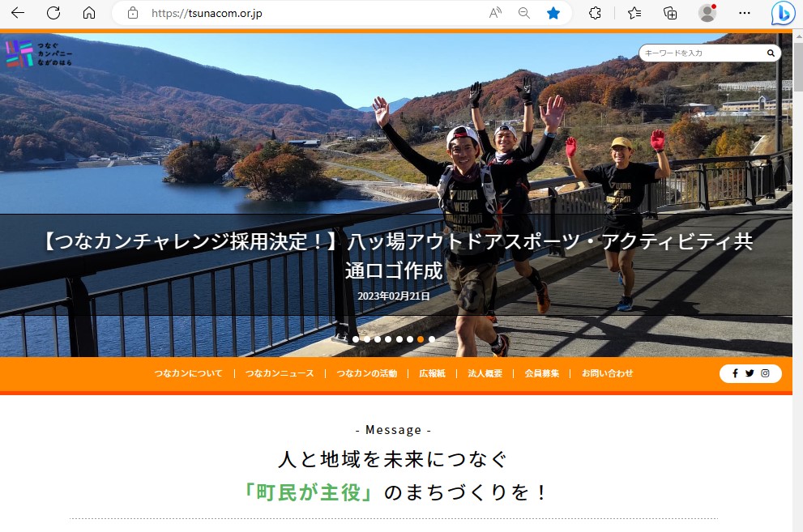Open the Twitter social link
The width and height of the screenshot is (803, 532).
[x=750, y=373]
